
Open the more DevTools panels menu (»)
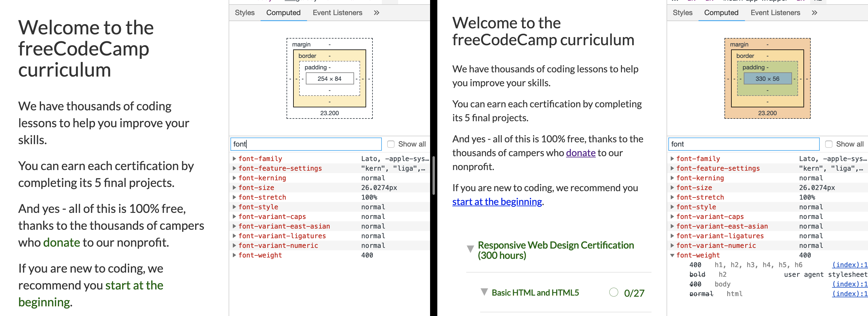(376, 12)
